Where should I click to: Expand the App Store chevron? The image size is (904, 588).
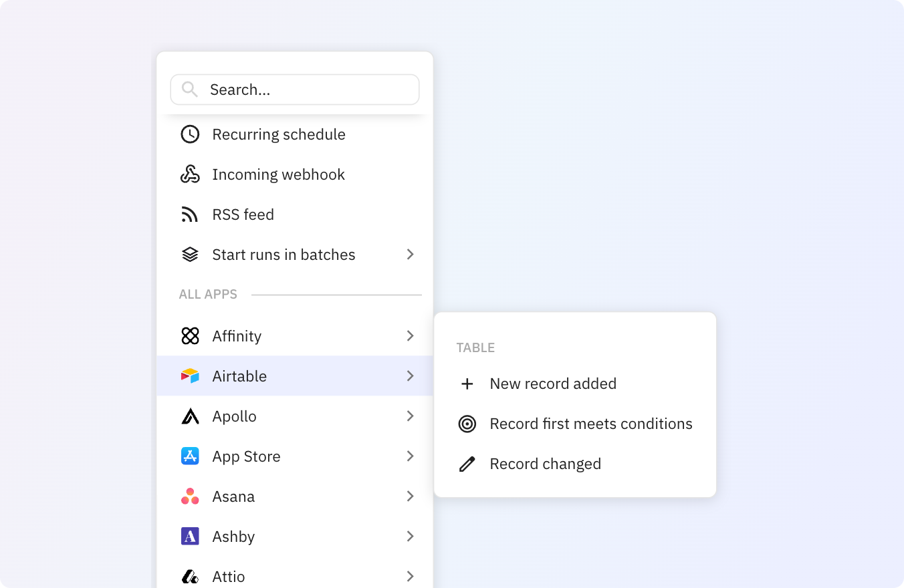[411, 456]
